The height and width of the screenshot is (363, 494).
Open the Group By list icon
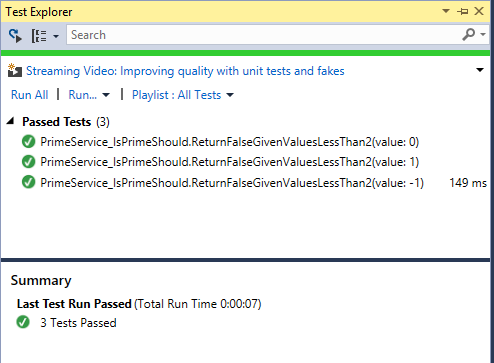tap(39, 36)
